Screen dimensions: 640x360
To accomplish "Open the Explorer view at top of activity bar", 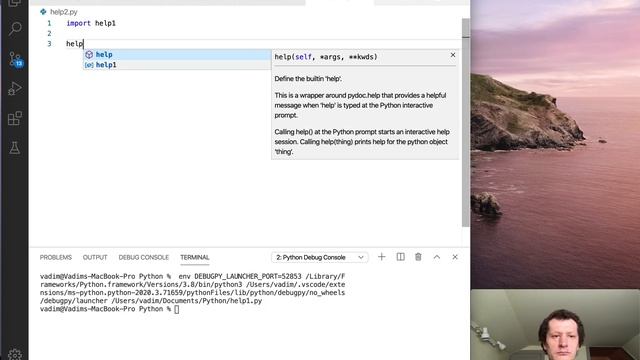I will click(x=15, y=3).
